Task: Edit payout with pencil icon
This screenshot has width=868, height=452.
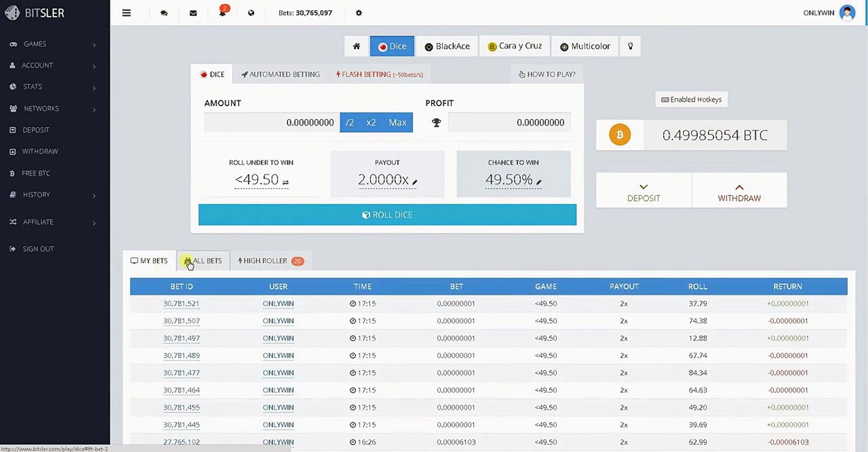Action: point(415,182)
